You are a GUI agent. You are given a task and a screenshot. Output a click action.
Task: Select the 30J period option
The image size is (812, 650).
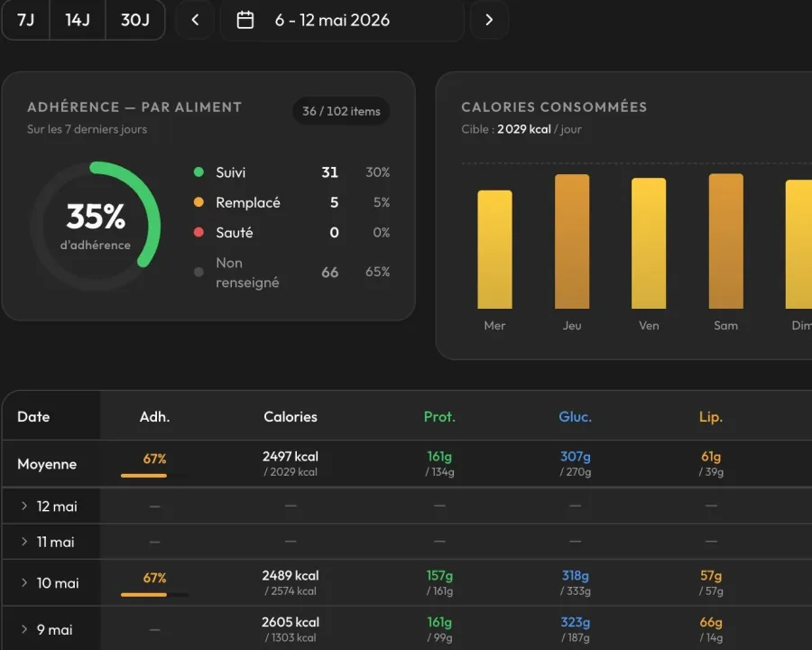pyautogui.click(x=135, y=20)
